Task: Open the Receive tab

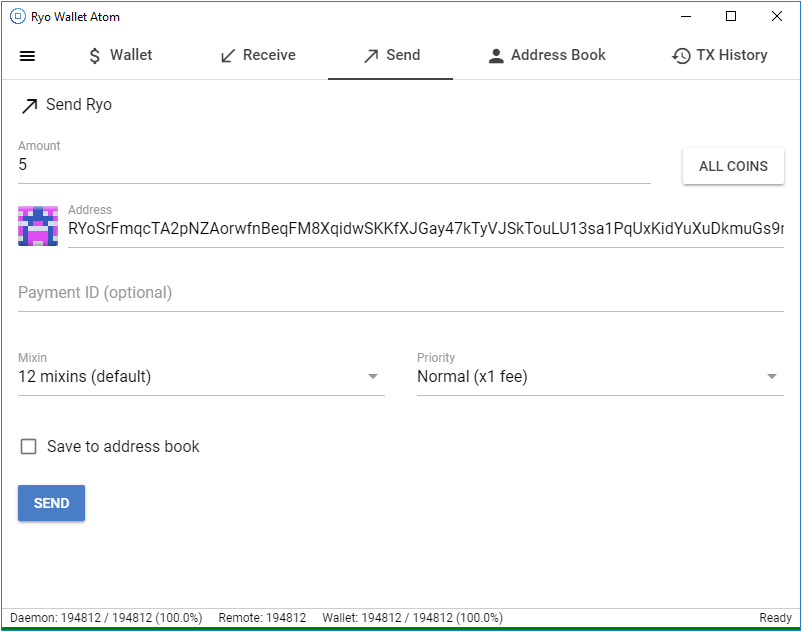Action: pos(258,55)
